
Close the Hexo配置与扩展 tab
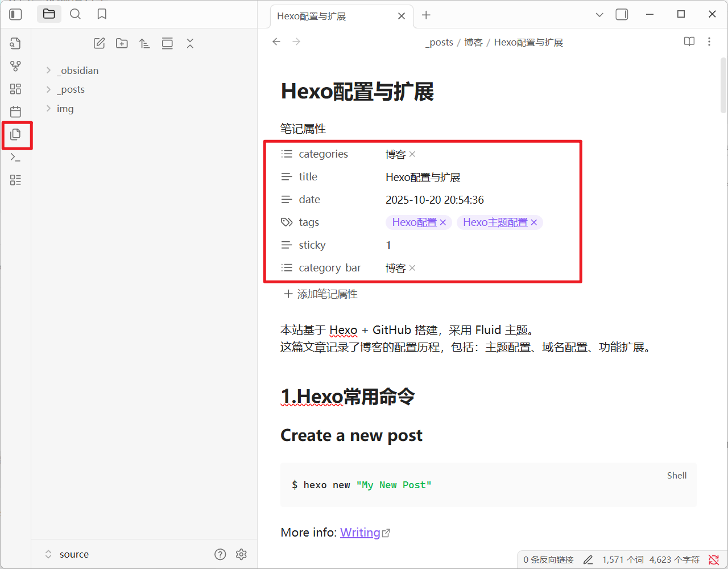click(x=402, y=16)
